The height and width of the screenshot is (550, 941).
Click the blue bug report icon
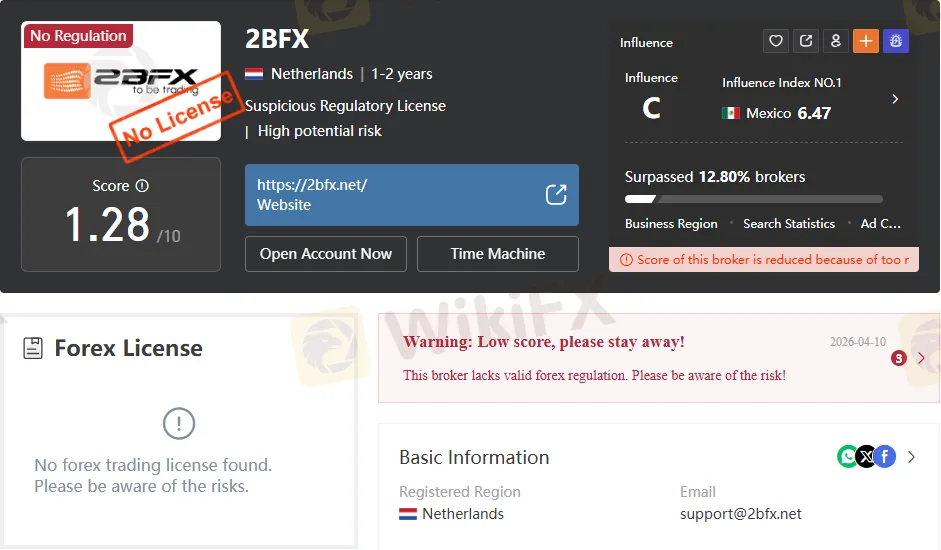(x=896, y=41)
